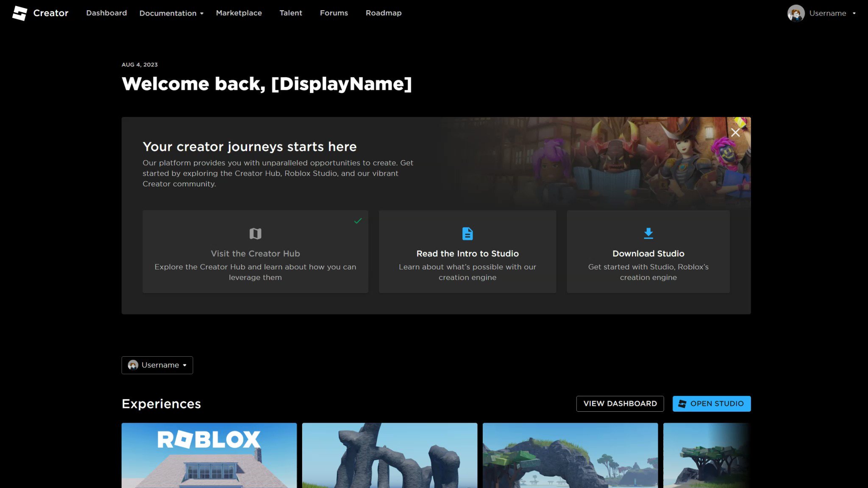Click the Roblox Creator logo icon
Screen dimensions: 868x488
click(19, 13)
